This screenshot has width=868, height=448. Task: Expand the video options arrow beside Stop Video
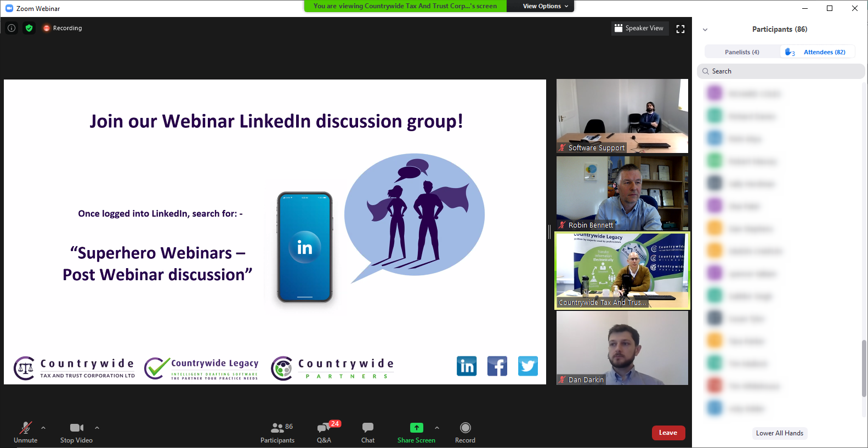[x=97, y=428]
